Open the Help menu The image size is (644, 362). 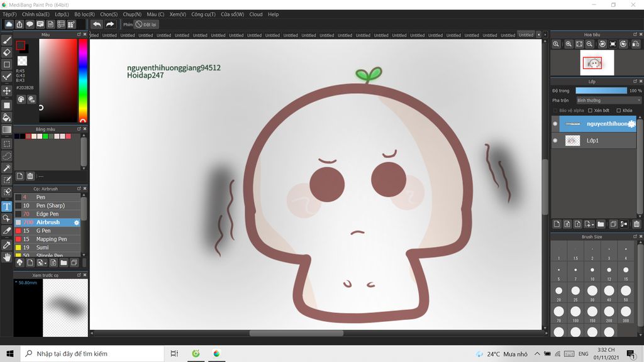click(x=274, y=14)
